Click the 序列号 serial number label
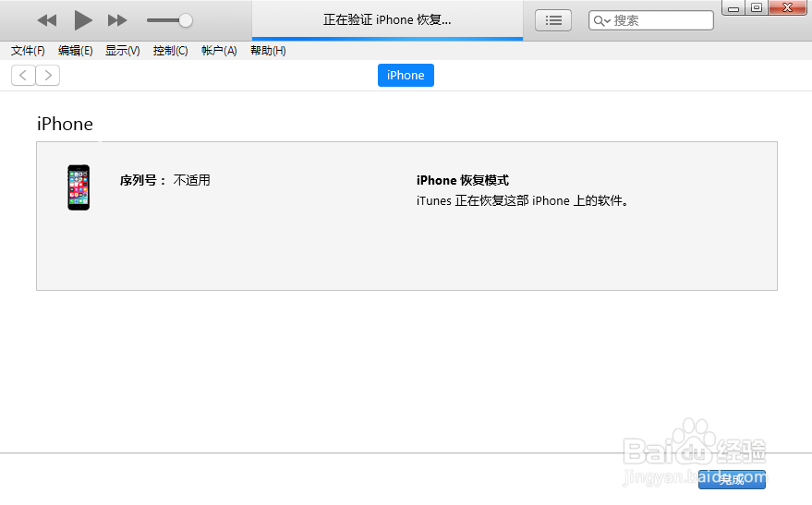This screenshot has height=505, width=812. (x=143, y=180)
